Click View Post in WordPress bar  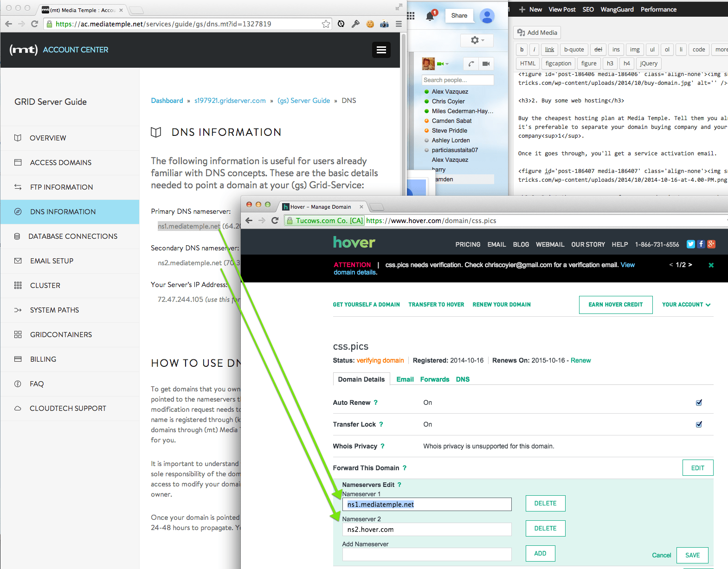[x=562, y=9]
